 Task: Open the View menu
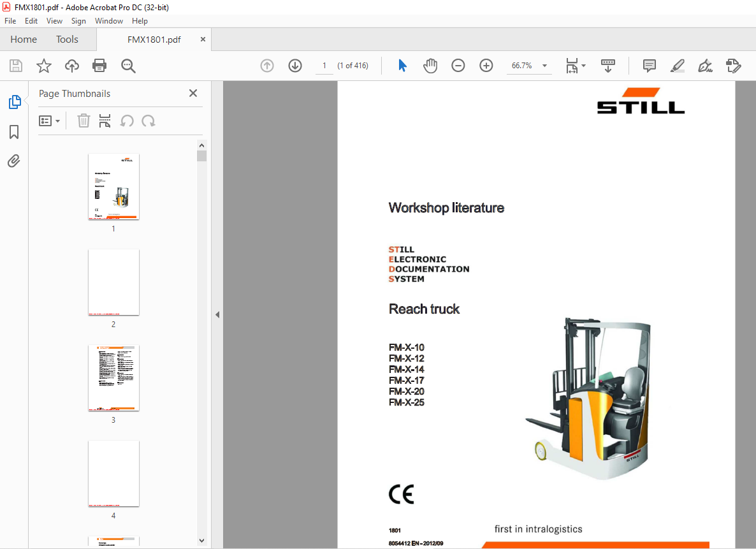pos(54,21)
